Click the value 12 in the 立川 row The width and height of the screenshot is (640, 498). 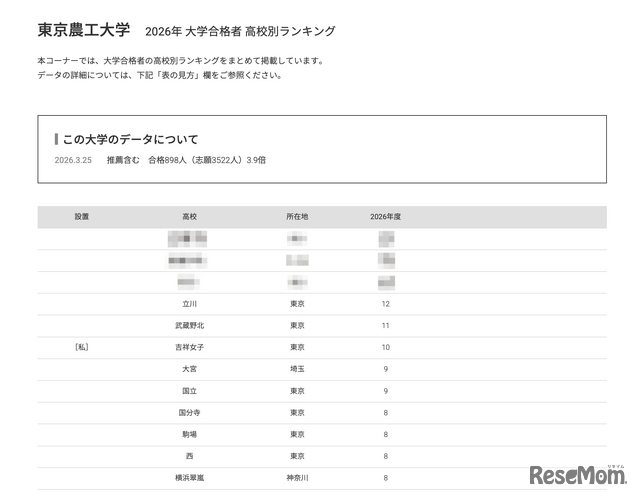386,304
